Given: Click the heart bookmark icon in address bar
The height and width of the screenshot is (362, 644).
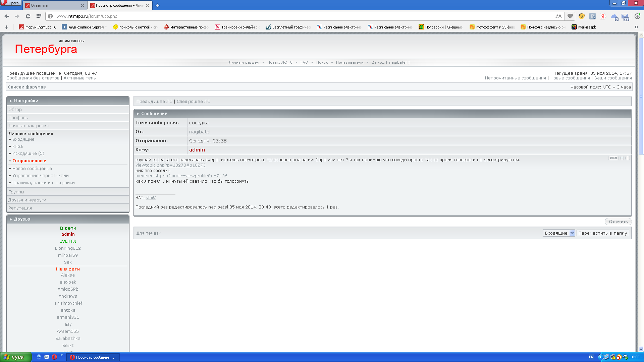Looking at the screenshot, I should tap(570, 16).
